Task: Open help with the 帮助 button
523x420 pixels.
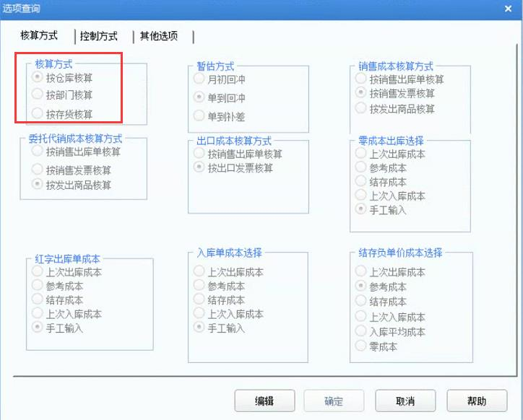Action: 477,401
